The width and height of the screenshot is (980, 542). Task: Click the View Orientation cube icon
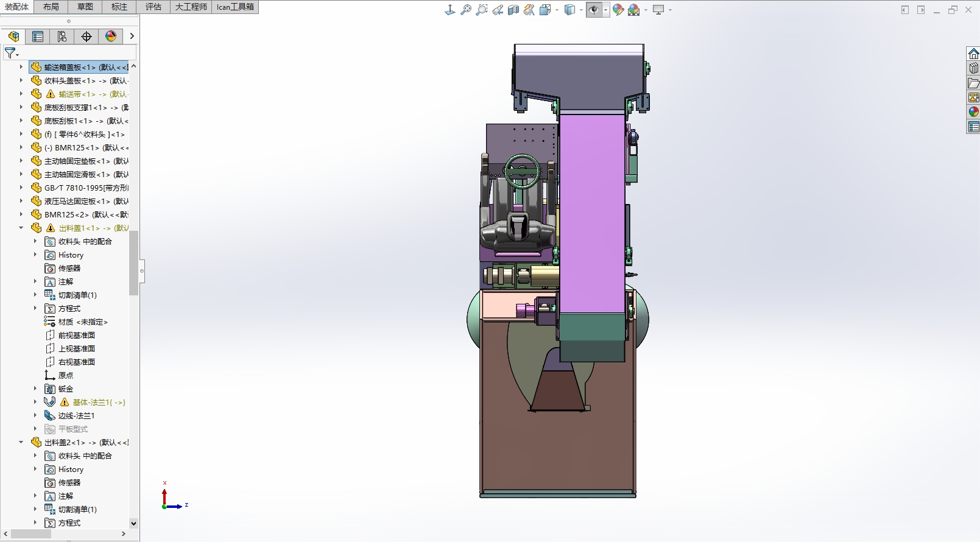545,10
